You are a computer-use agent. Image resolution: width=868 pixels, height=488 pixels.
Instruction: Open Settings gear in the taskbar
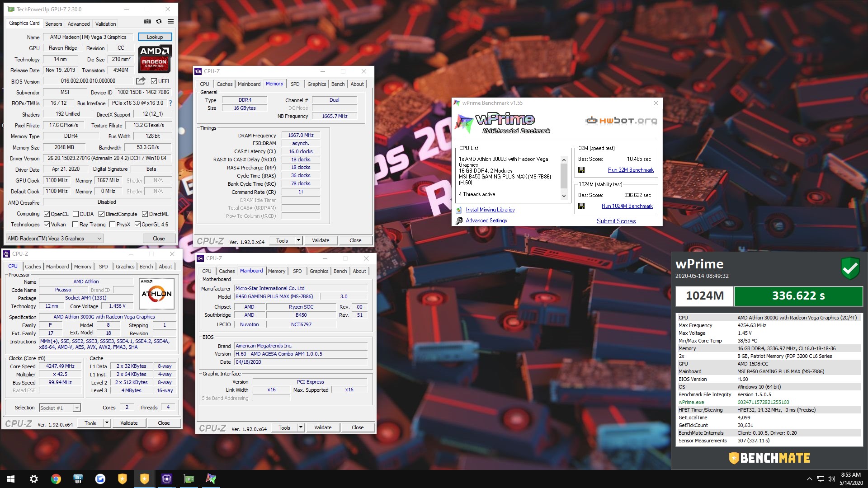point(34,479)
